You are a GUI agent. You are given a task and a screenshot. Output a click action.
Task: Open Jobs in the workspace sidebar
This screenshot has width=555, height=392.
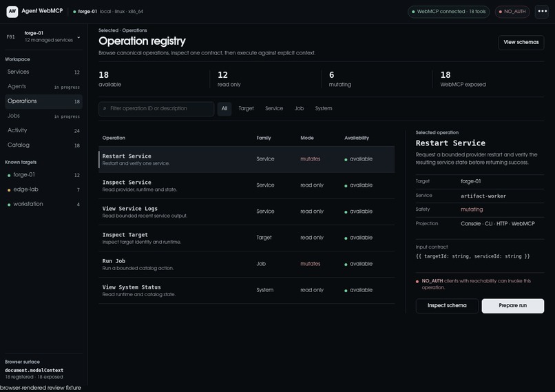coord(43,116)
